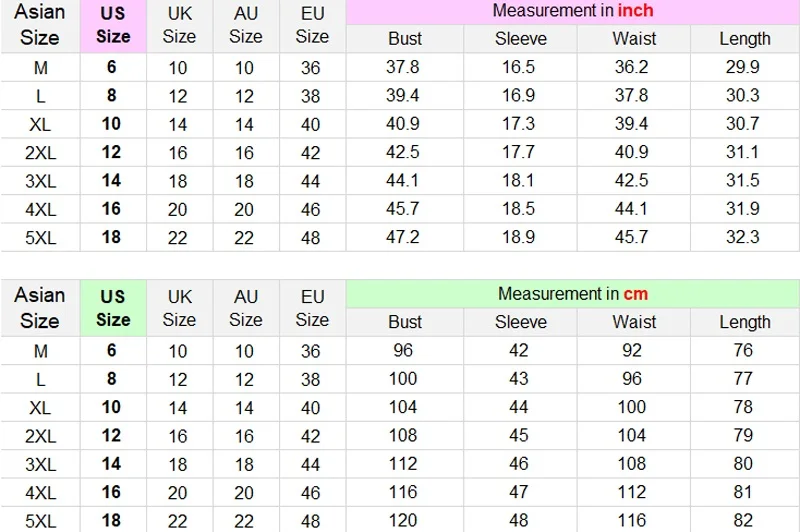
Task: Click AU Size header in bottom table
Action: pos(246,308)
